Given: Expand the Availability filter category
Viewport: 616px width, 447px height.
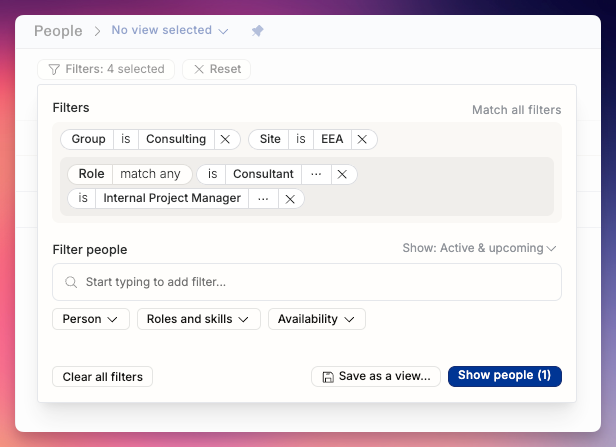Looking at the screenshot, I should tap(317, 319).
